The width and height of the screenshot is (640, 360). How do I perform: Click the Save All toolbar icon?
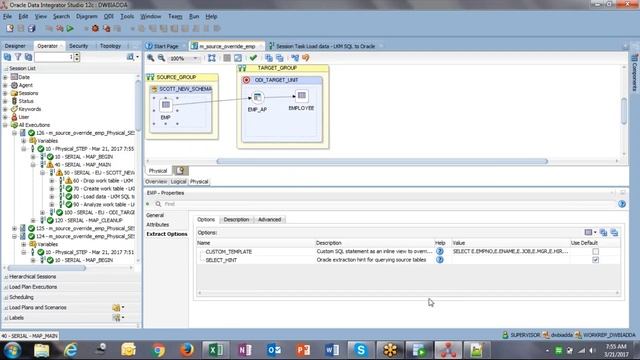31,28
